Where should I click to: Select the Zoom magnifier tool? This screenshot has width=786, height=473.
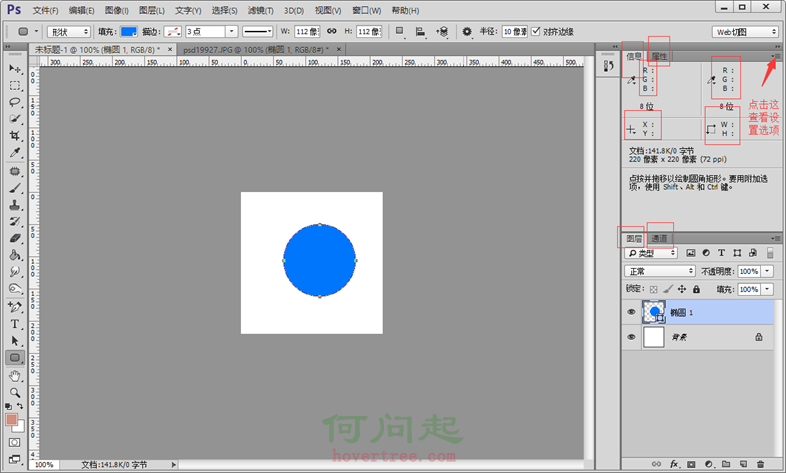click(x=15, y=392)
